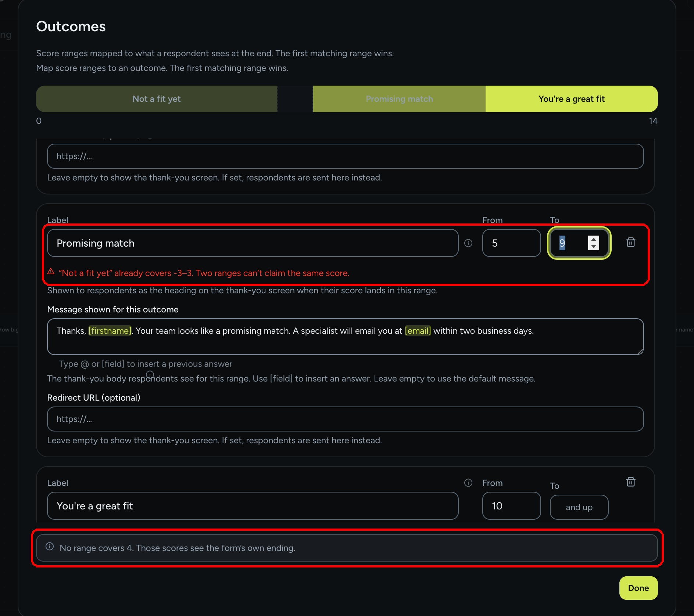Delete the Promising match outcome
The width and height of the screenshot is (694, 616).
630,242
